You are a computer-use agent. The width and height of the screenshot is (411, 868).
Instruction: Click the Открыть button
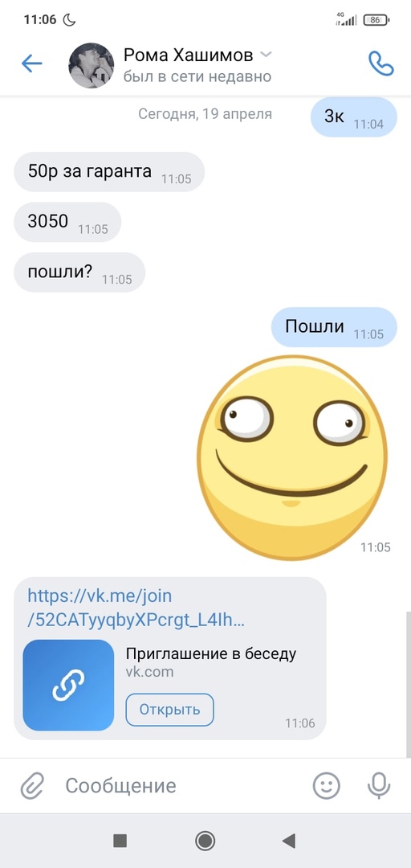(169, 710)
